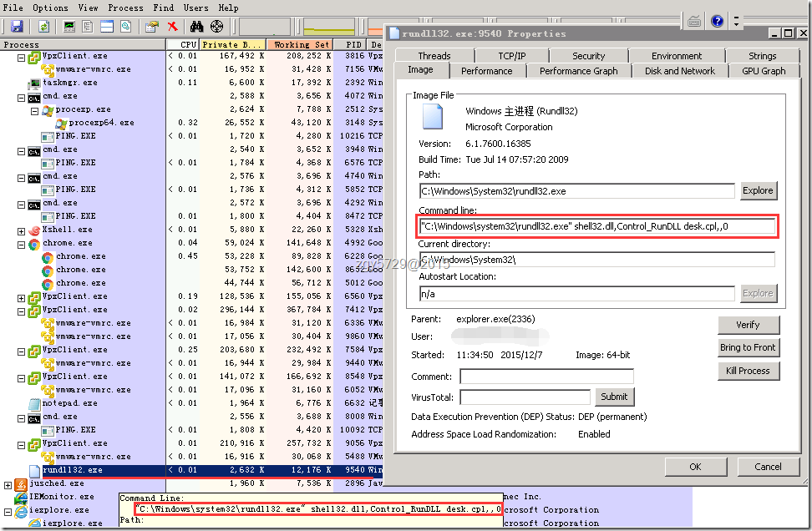Click the Save toolbar icon
The height and width of the screenshot is (531, 812).
click(17, 27)
